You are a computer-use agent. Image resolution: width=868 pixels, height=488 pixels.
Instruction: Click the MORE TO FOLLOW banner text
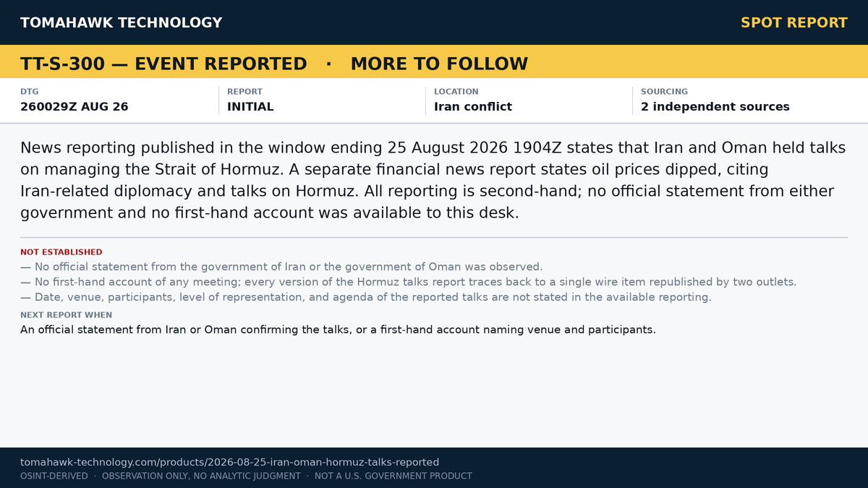click(x=439, y=64)
